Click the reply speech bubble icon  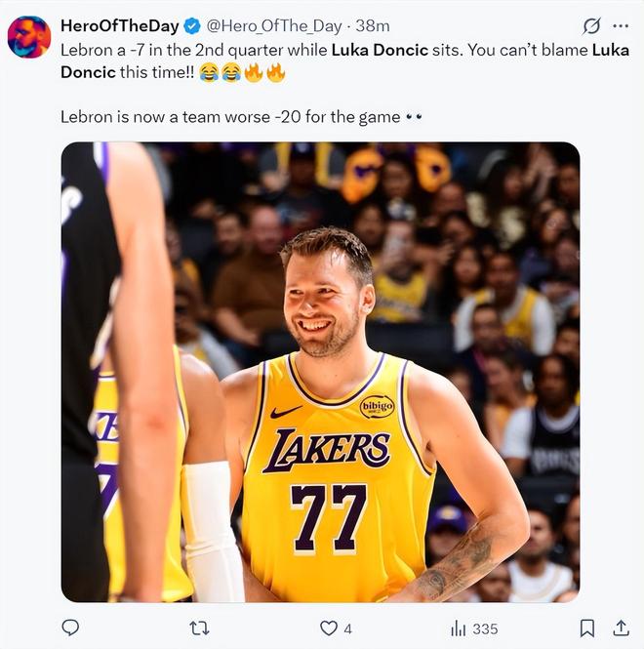pos(70,629)
